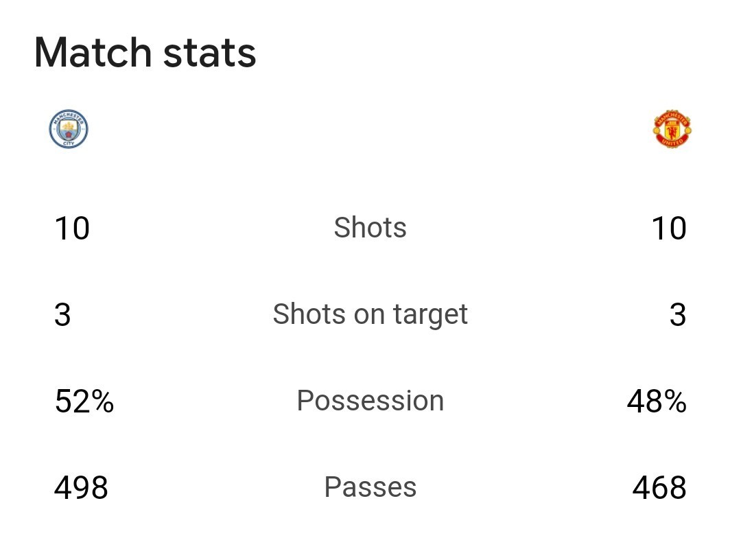741x560 pixels.
Task: Select the Match stats heading
Action: coord(145,52)
